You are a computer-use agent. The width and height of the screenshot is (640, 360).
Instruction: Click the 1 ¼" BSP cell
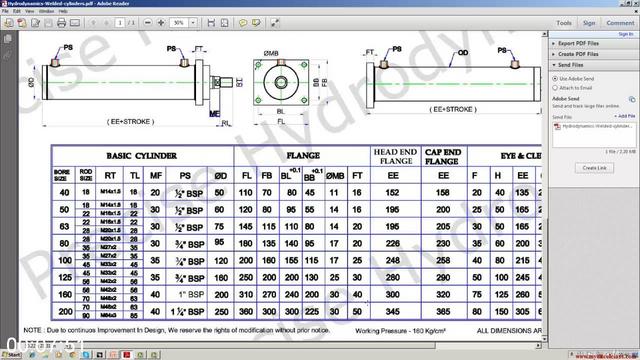pos(187,312)
